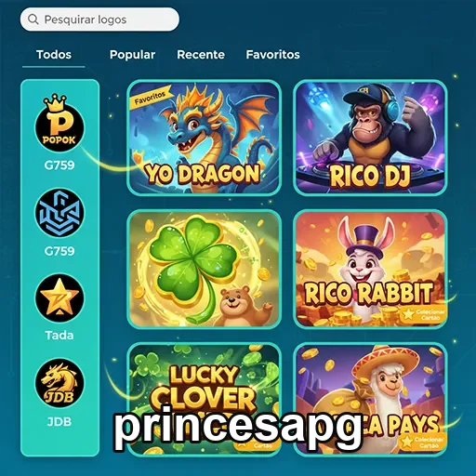The image size is (476, 476).
Task: Show the Recente tab
Action: pyautogui.click(x=201, y=55)
